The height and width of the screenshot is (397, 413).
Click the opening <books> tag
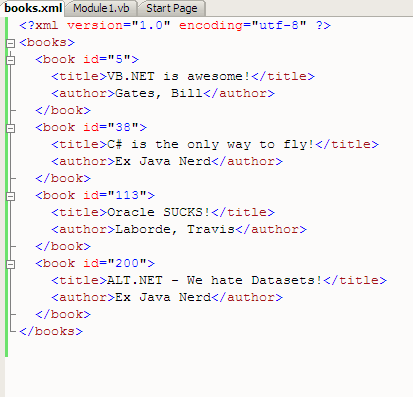click(x=47, y=42)
